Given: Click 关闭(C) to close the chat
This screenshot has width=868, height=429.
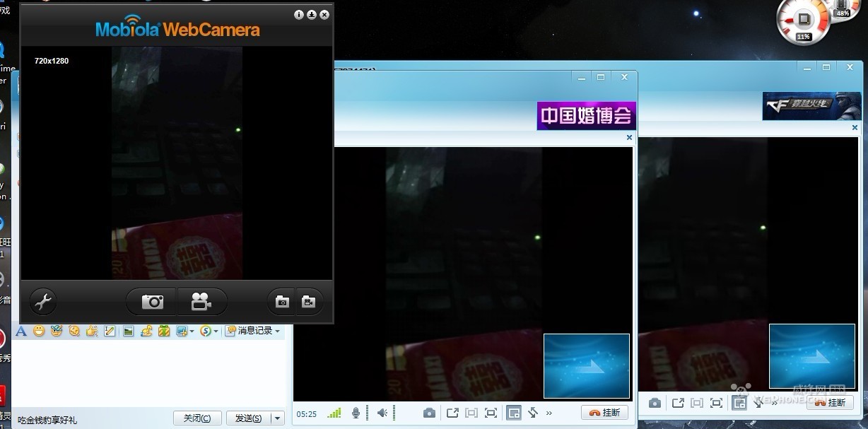Looking at the screenshot, I should point(197,418).
